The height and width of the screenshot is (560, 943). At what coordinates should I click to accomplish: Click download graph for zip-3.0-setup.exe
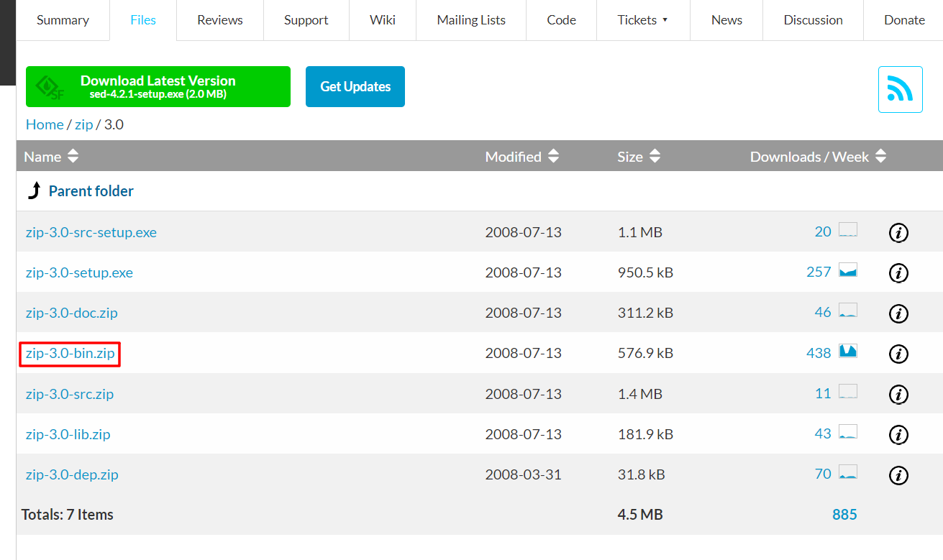(x=848, y=271)
